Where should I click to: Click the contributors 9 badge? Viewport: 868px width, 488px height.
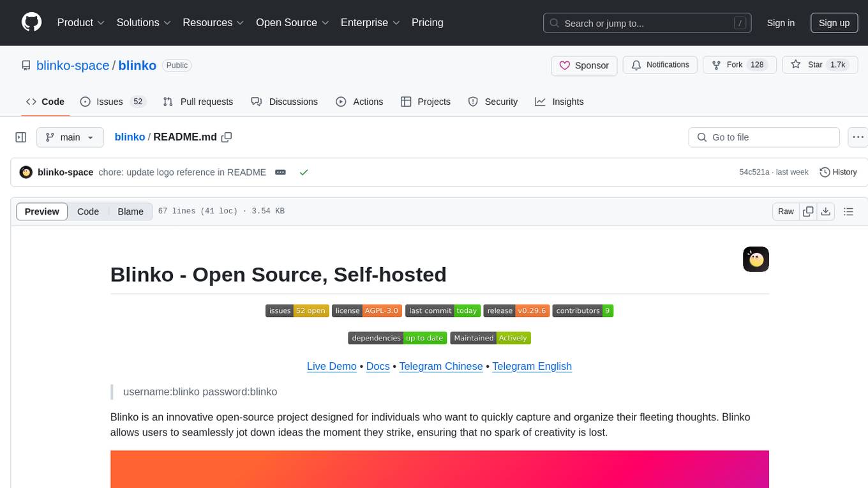click(583, 311)
